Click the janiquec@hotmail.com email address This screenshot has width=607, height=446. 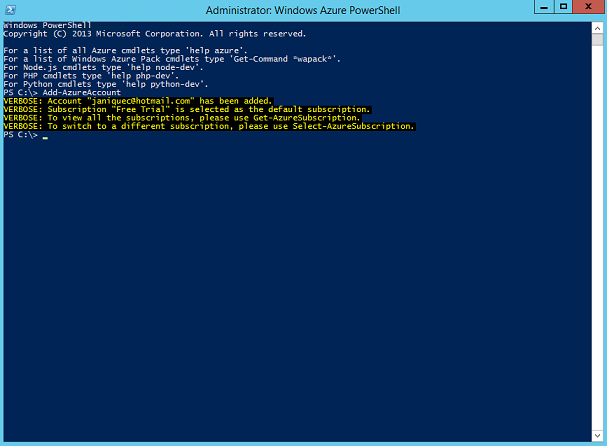pyautogui.click(x=141, y=101)
